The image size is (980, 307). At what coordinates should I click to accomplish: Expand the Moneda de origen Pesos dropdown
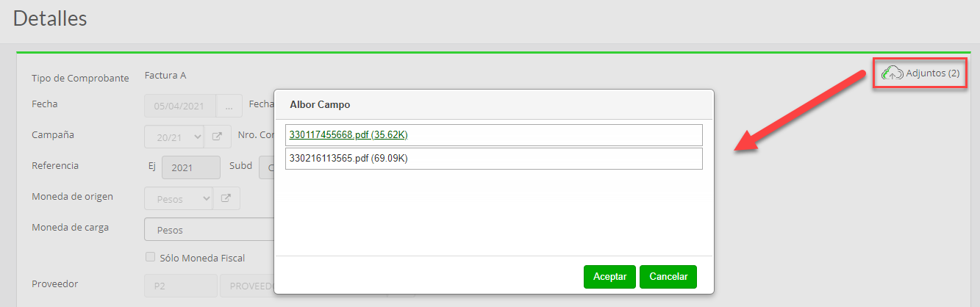pyautogui.click(x=179, y=198)
